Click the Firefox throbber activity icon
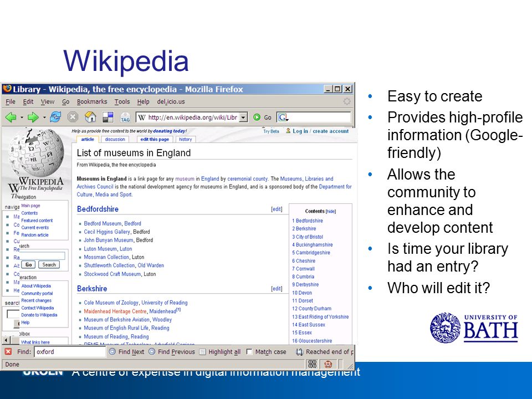This screenshot has width=532, height=399. (347, 101)
